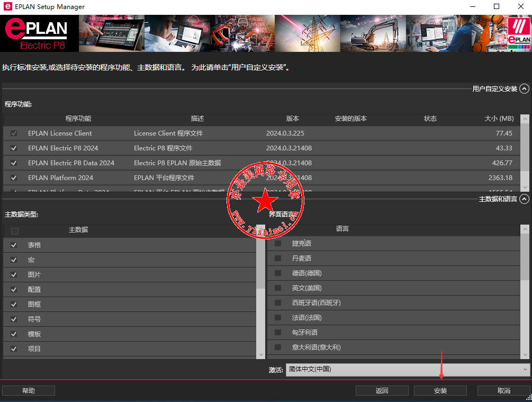Click the 版本 column header
This screenshot has width=532, height=402.
point(292,119)
